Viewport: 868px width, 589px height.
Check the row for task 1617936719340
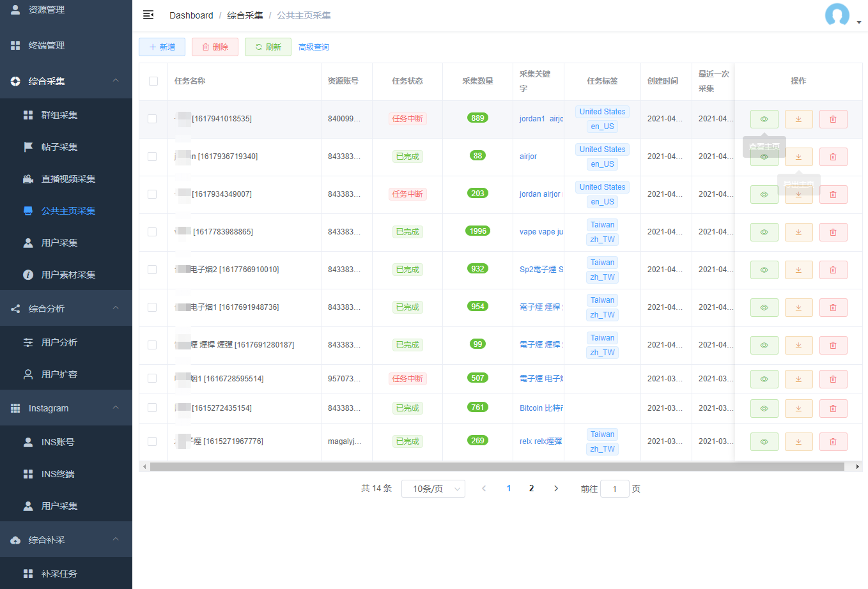(152, 157)
